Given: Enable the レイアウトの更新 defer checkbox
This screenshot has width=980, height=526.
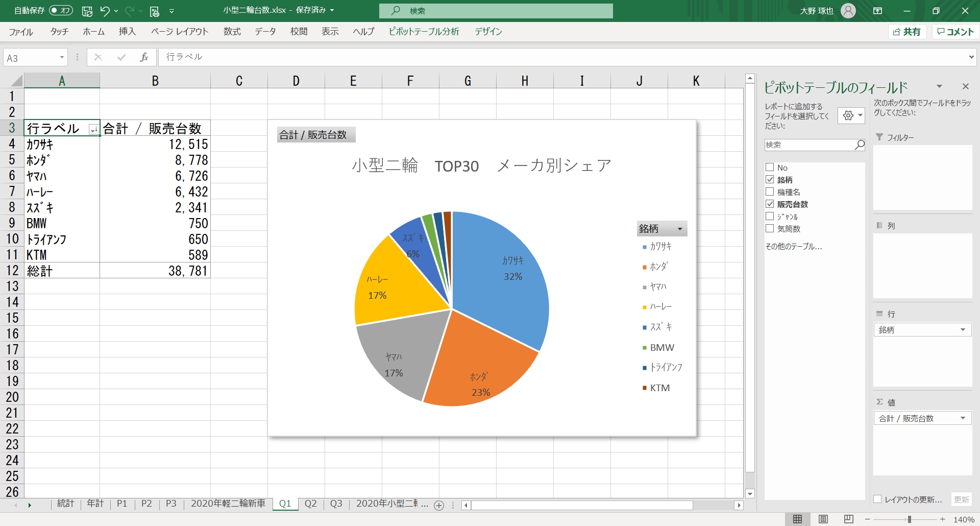Looking at the screenshot, I should [877, 499].
